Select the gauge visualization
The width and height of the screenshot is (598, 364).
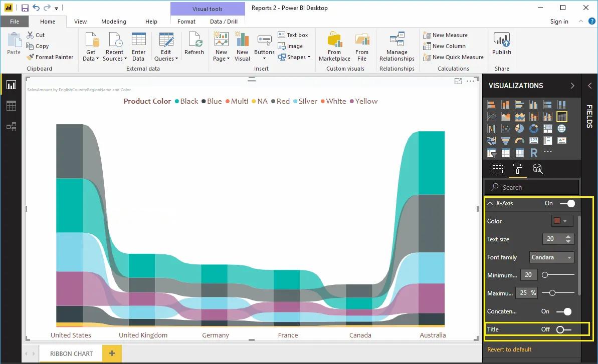pos(519,141)
